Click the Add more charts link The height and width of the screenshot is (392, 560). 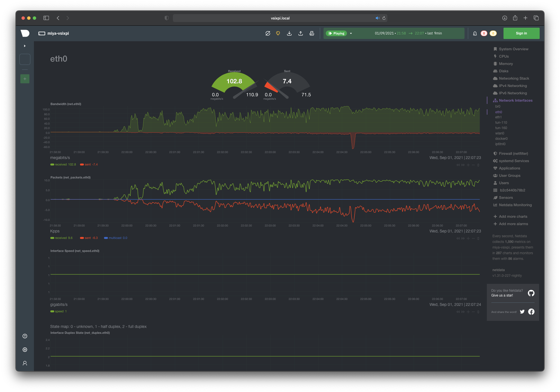513,216
